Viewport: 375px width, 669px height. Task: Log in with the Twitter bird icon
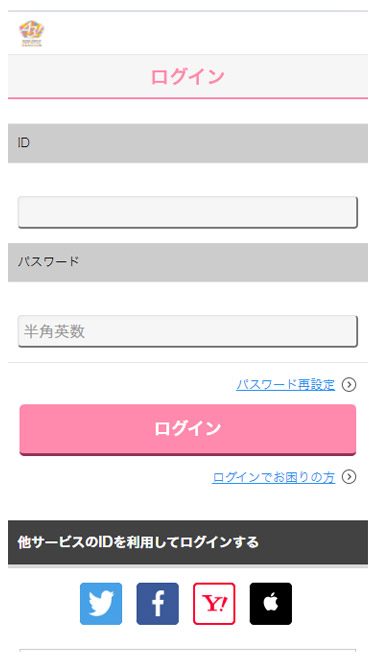click(x=101, y=604)
